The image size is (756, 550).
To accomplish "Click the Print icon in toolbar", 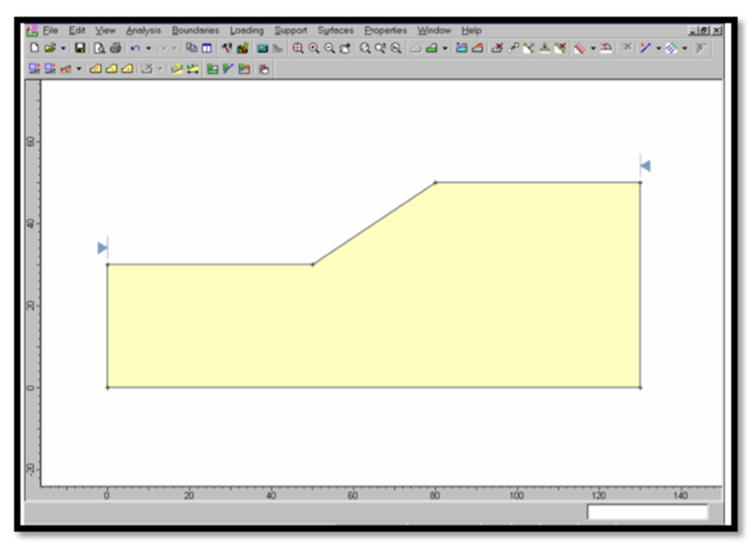I will pyautogui.click(x=115, y=48).
